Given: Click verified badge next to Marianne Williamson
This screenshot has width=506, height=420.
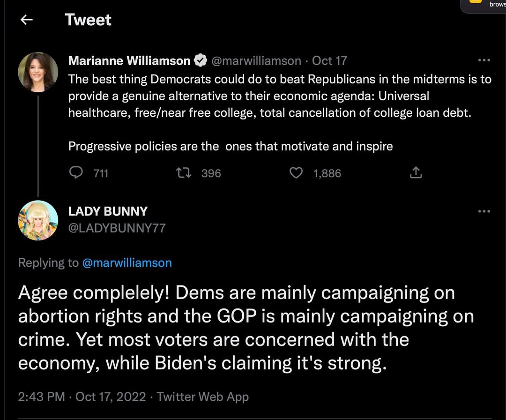Looking at the screenshot, I should [x=201, y=60].
